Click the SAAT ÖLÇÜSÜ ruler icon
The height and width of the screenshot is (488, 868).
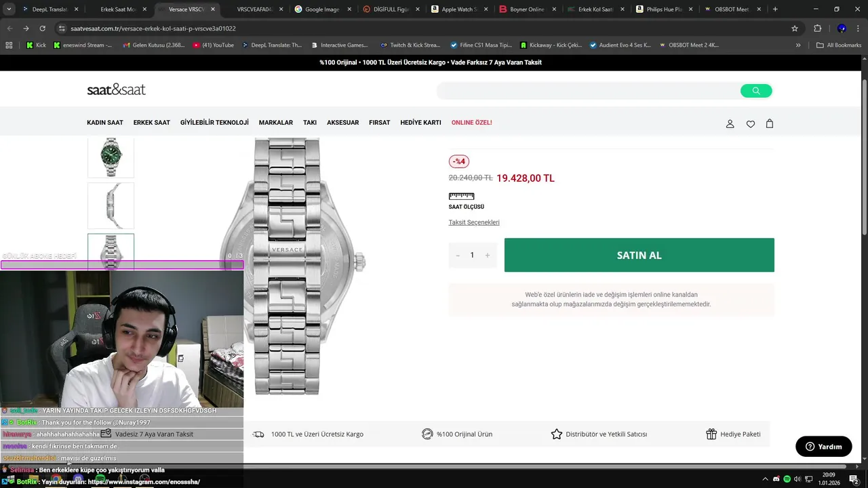[461, 196]
